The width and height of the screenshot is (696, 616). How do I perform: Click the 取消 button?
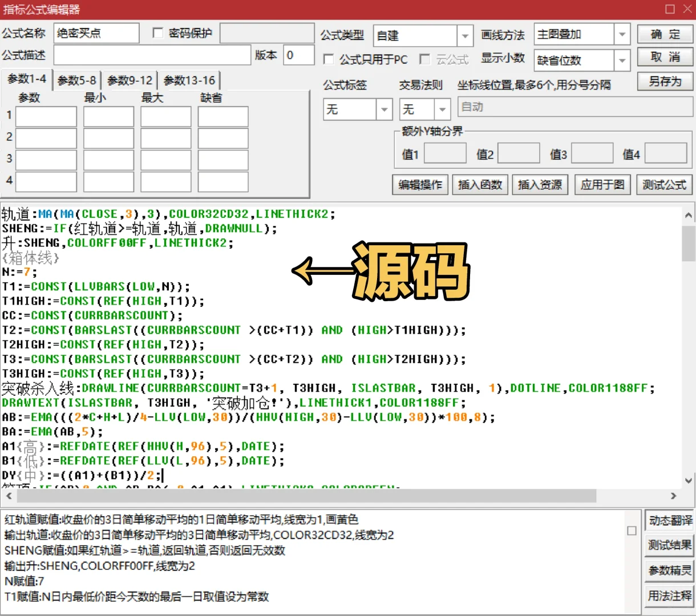664,57
